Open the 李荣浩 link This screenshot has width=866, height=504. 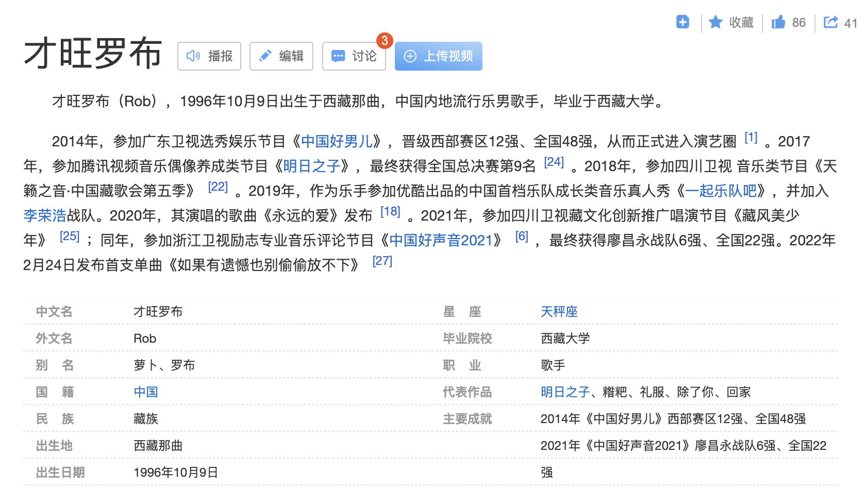coord(45,215)
